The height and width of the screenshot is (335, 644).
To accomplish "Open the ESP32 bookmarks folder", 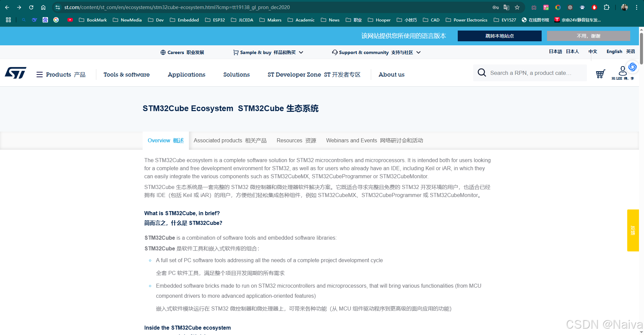I will click(x=215, y=20).
